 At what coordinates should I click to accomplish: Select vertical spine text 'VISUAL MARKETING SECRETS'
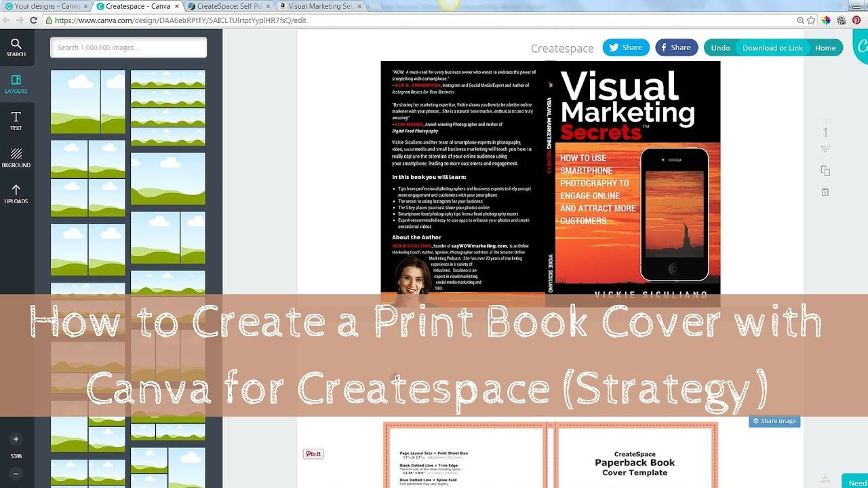pos(549,136)
